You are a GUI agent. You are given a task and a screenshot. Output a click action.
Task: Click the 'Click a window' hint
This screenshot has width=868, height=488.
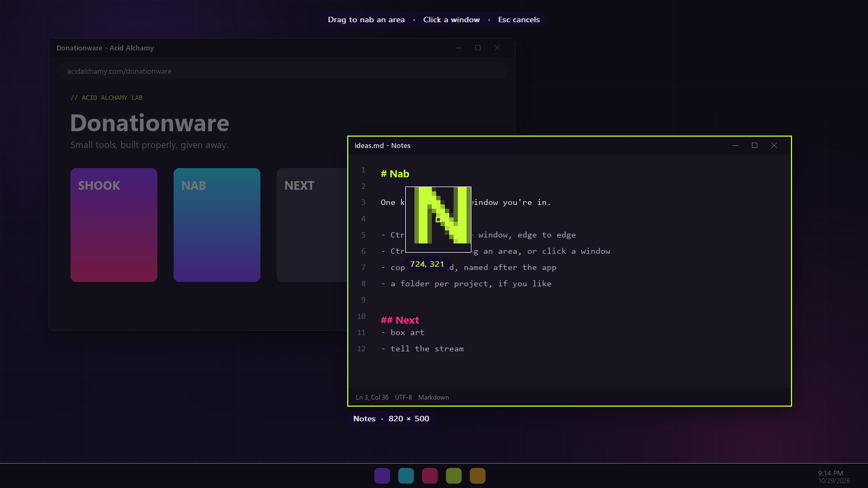(x=451, y=20)
